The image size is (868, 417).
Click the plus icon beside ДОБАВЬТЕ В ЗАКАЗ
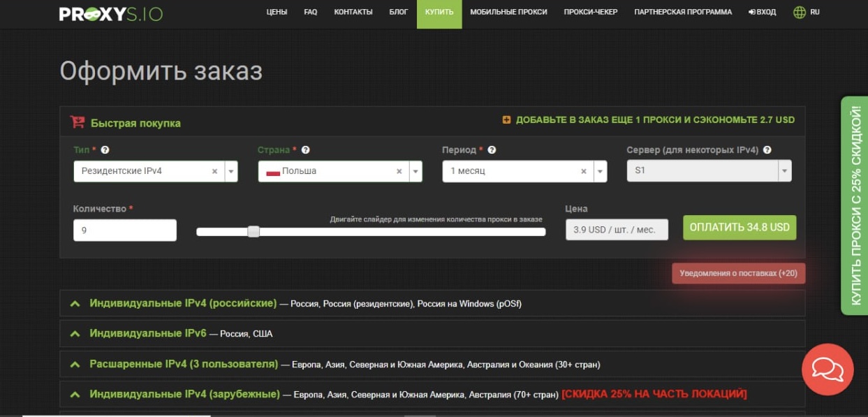[x=506, y=120]
